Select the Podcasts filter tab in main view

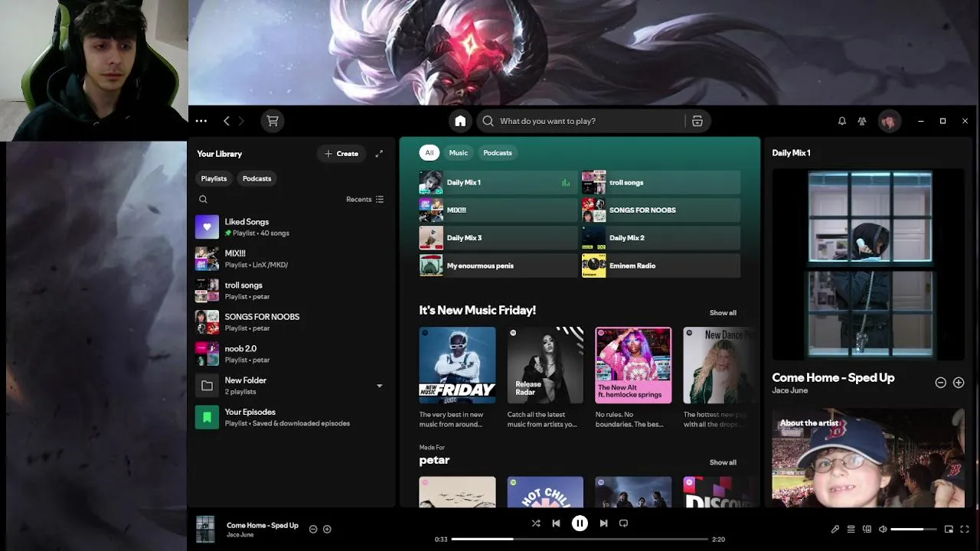tap(498, 152)
